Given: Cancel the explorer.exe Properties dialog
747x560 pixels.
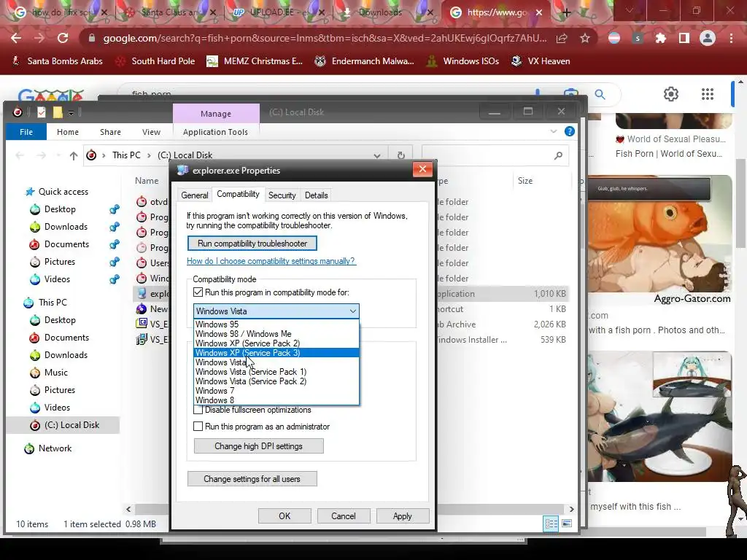Looking at the screenshot, I should tap(343, 516).
